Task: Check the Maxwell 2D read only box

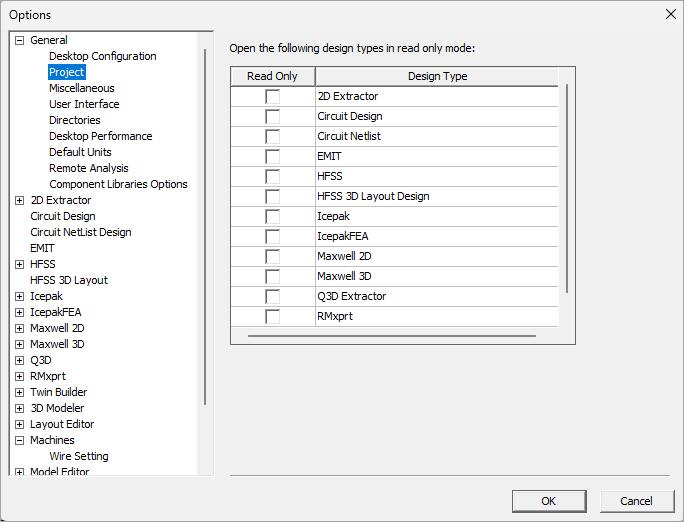Action: tap(273, 257)
